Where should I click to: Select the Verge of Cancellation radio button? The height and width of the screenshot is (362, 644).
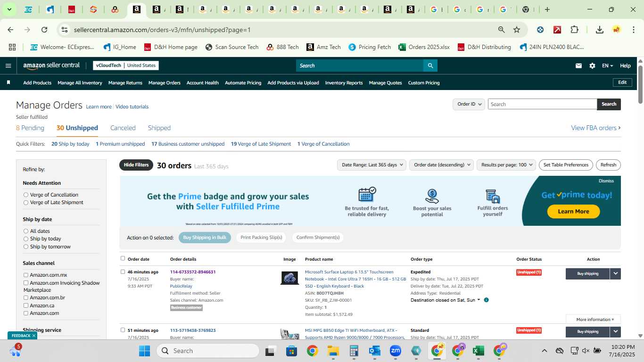26,195
